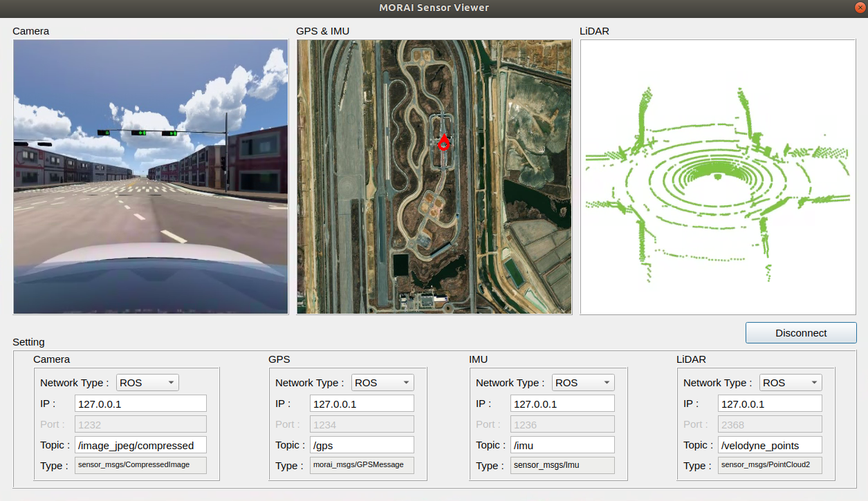Click the LiDAR Port field showing 2368
This screenshot has width=868, height=501.
pyautogui.click(x=770, y=424)
